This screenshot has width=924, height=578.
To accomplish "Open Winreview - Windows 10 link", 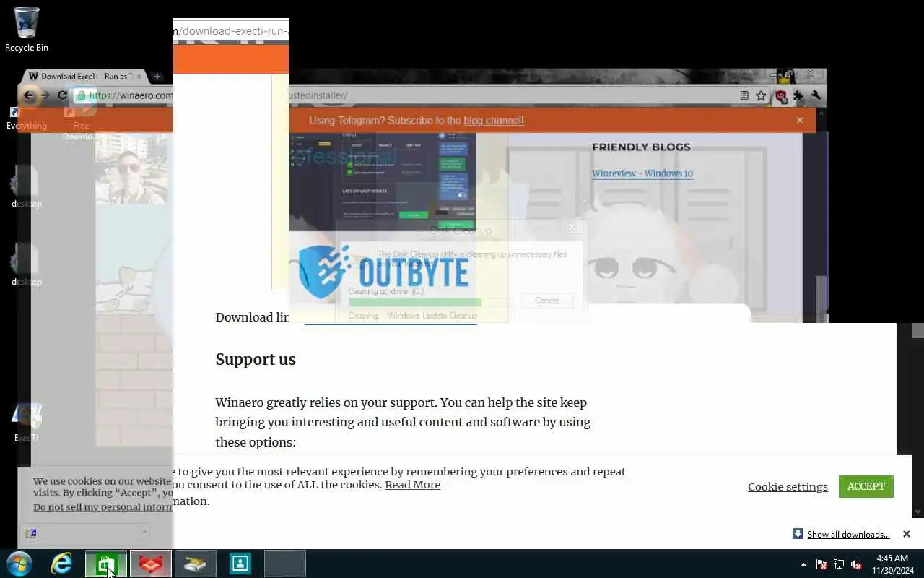I will (642, 173).
